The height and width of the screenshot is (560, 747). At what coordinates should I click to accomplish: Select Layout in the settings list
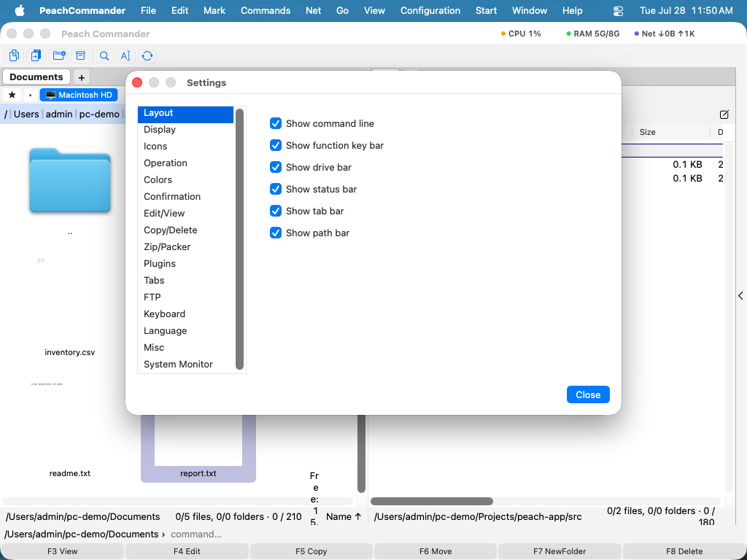[x=186, y=113]
